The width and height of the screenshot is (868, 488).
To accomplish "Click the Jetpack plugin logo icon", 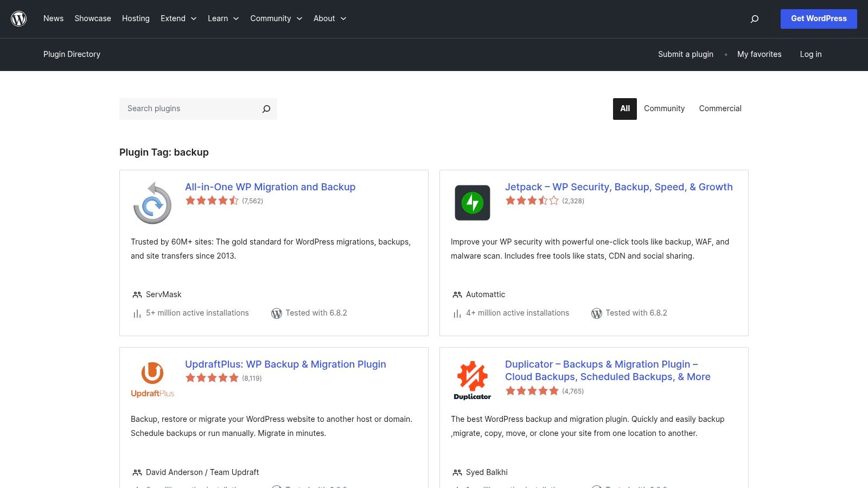I will point(473,203).
